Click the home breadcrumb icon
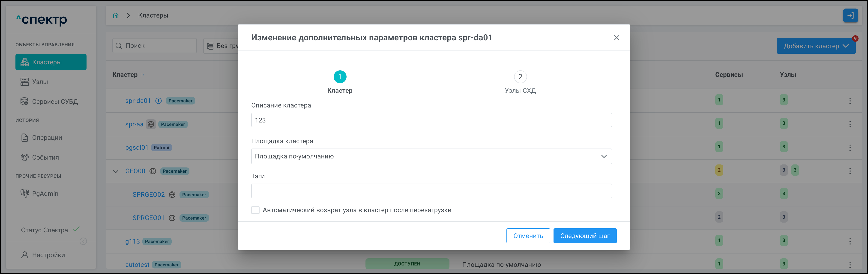The image size is (868, 274). (x=116, y=15)
